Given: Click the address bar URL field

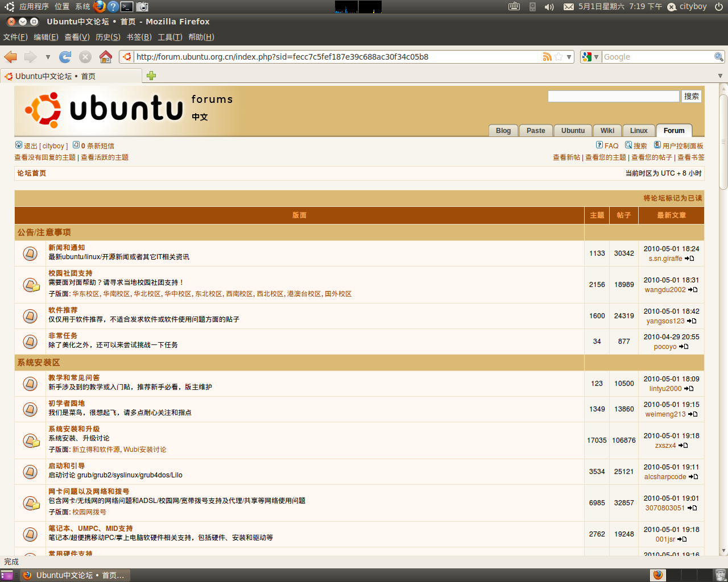Looking at the screenshot, I should pos(338,57).
